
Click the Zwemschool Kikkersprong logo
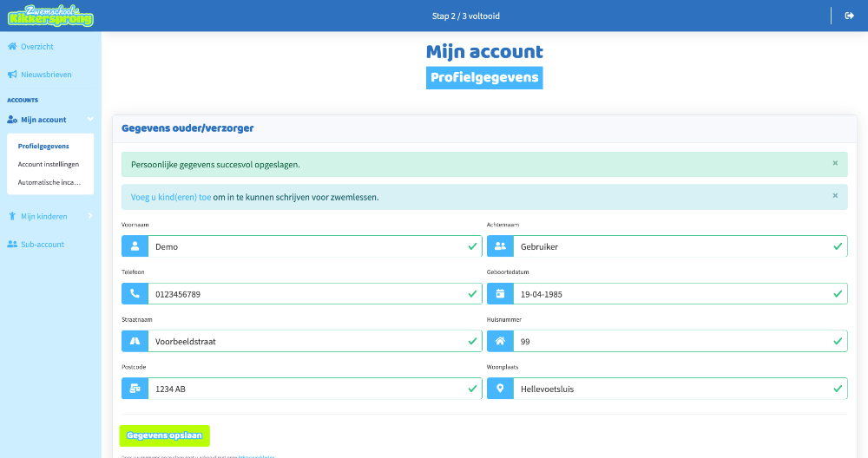pos(49,16)
